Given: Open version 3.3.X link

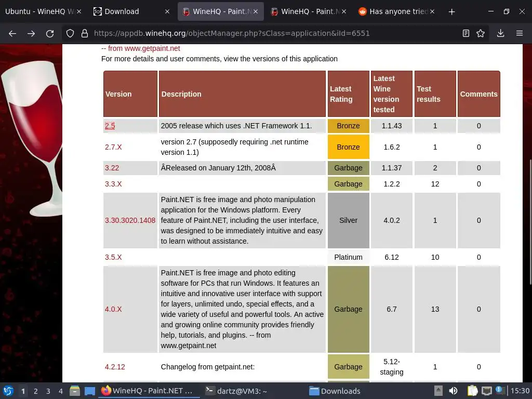Looking at the screenshot, I should pyautogui.click(x=113, y=184).
